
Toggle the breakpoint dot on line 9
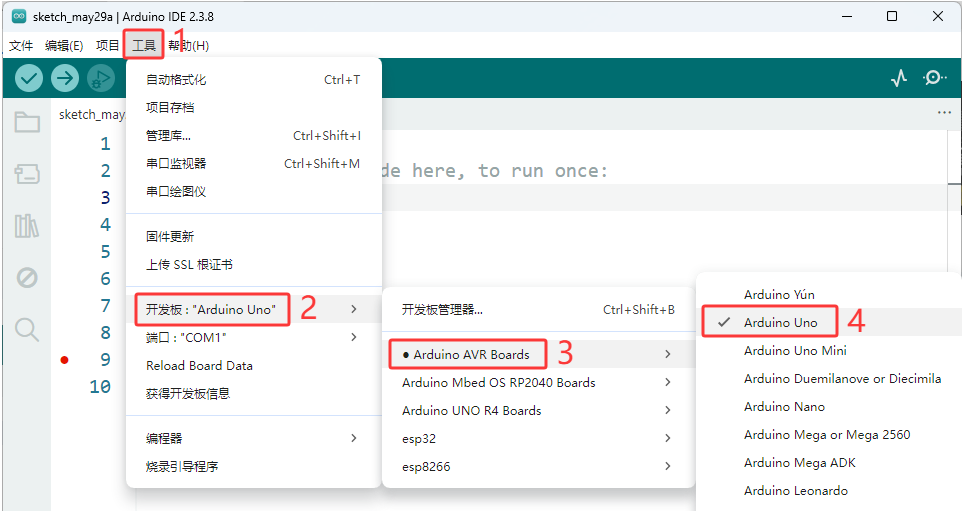64,360
